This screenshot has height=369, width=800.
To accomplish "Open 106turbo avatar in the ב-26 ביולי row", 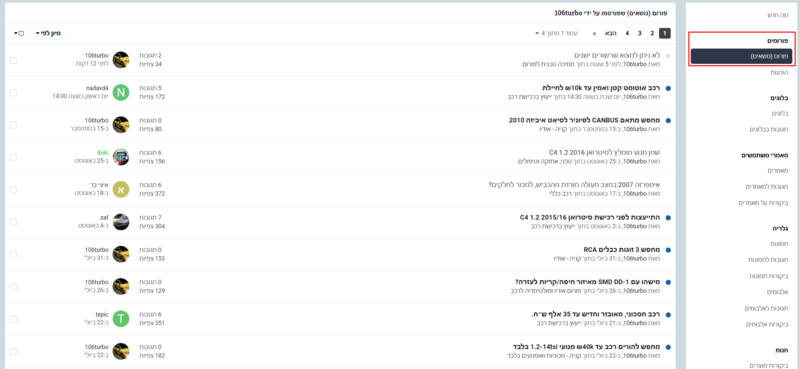I will point(121,286).
